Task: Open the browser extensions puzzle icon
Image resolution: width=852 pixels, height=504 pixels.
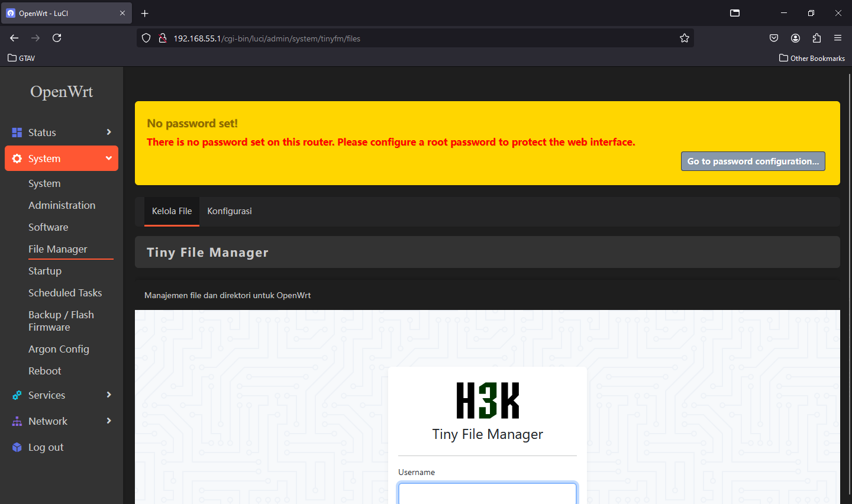Action: point(816,38)
